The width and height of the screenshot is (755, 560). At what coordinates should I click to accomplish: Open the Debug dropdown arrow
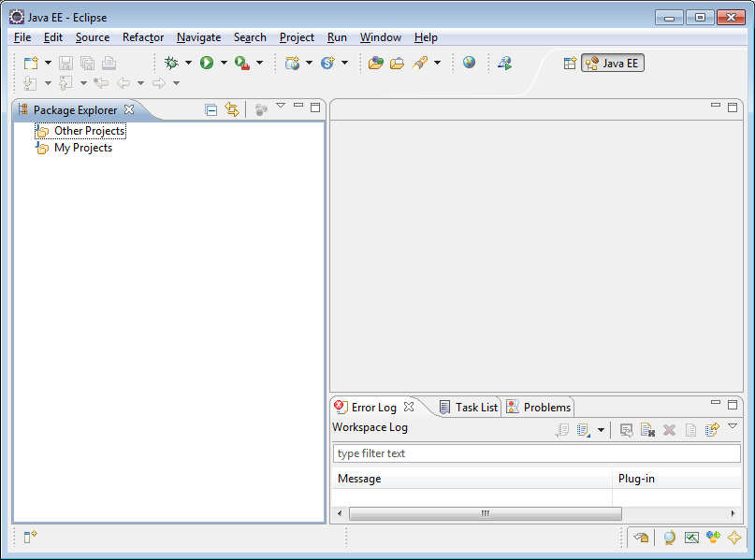pyautogui.click(x=188, y=63)
